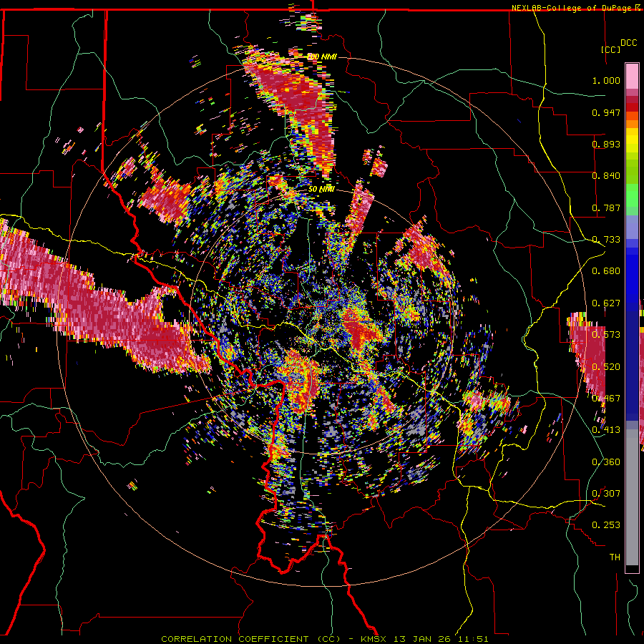Select the 0.733 scale value
The image size is (644, 644).
click(x=606, y=240)
